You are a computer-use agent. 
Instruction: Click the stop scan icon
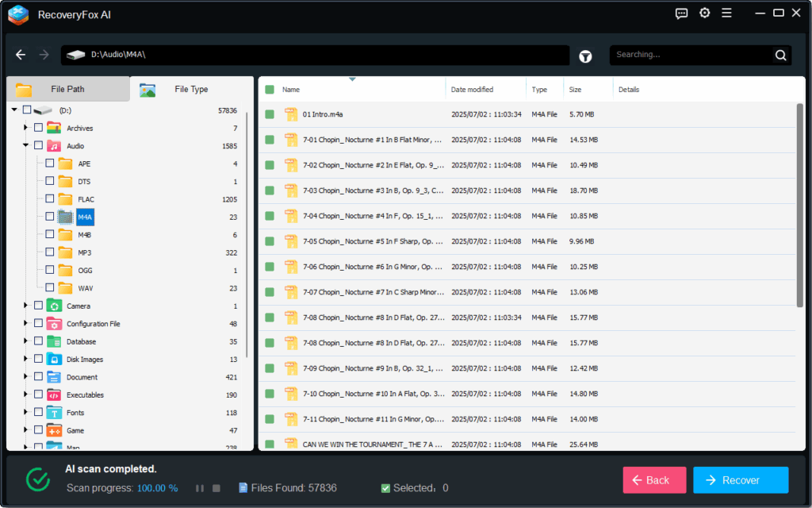click(216, 488)
